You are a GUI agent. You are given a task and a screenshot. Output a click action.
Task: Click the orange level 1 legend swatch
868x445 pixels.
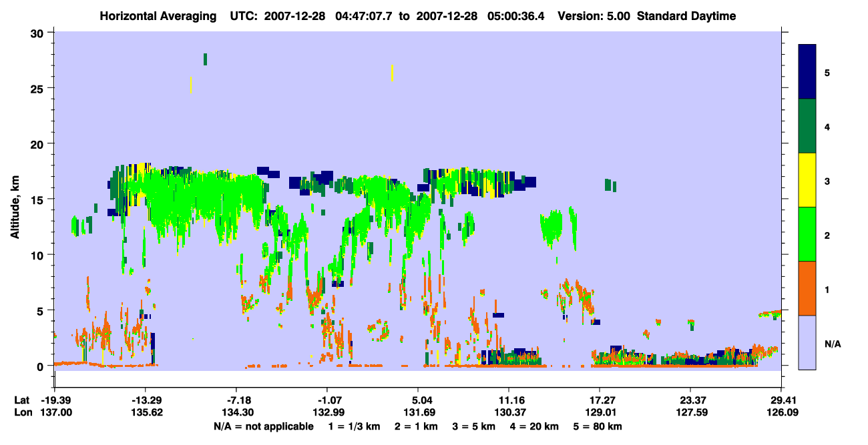(x=807, y=288)
